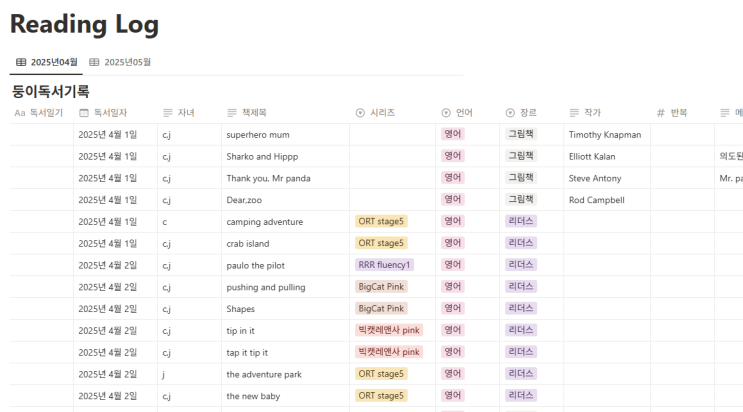The height and width of the screenshot is (412, 743).
Task: Open the RRR fluency1 series tag dropdown
Action: [x=385, y=265]
